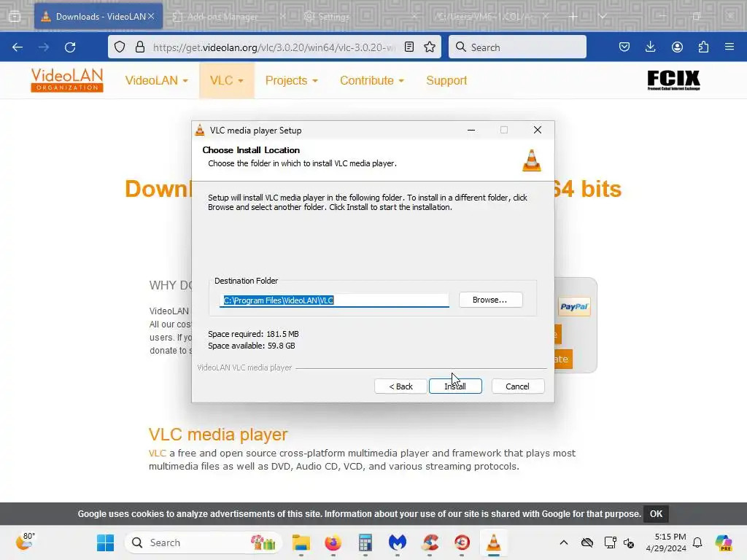This screenshot has height=560, width=747.
Task: Click the Firefox View icon at top-left
Action: tap(15, 17)
